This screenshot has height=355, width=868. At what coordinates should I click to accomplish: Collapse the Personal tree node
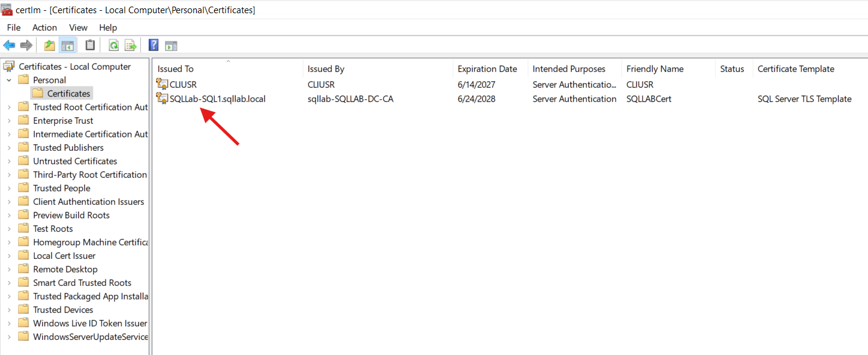pyautogui.click(x=9, y=80)
